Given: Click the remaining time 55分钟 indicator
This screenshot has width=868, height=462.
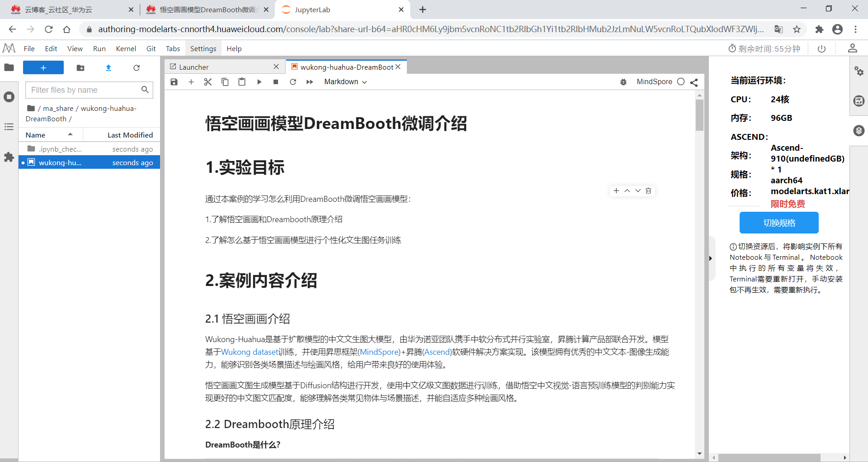Looking at the screenshot, I should 764,49.
